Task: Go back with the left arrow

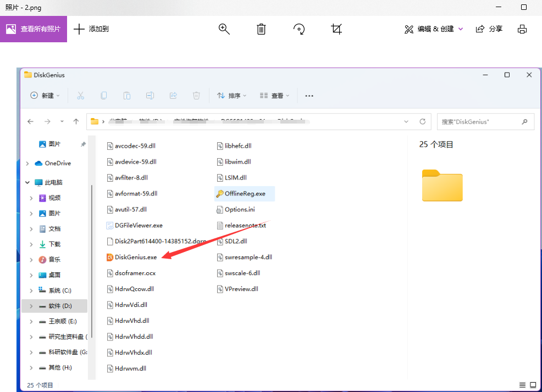Action: [x=30, y=121]
